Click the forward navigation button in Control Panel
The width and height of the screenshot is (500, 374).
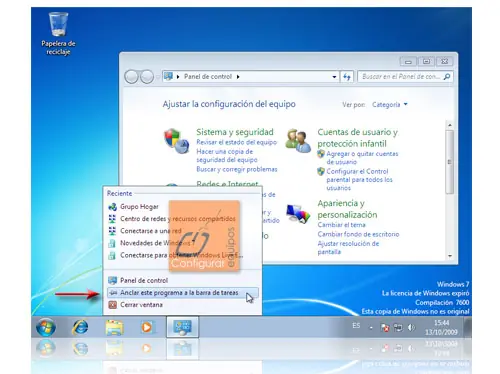(147, 77)
